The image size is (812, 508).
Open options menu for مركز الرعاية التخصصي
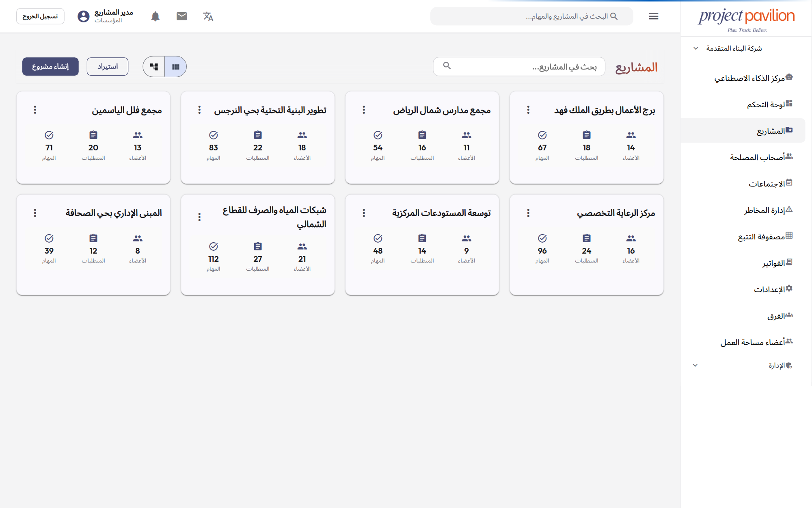528,213
